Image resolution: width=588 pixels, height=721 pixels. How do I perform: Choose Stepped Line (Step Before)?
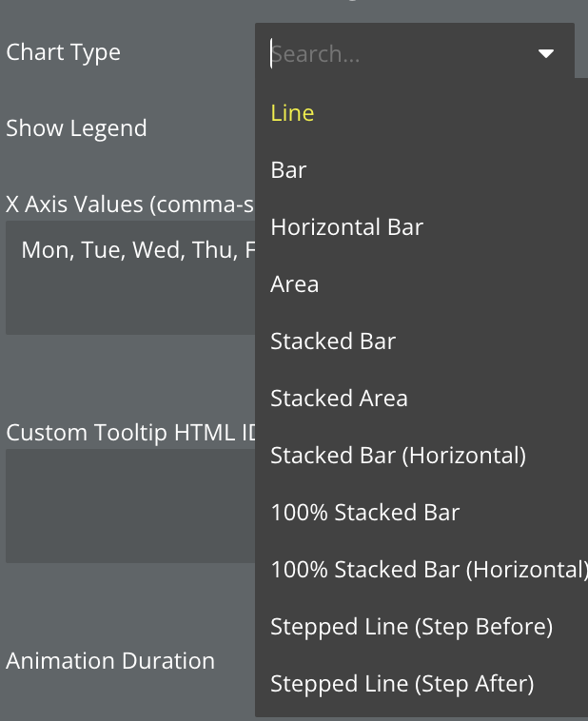tap(411, 626)
